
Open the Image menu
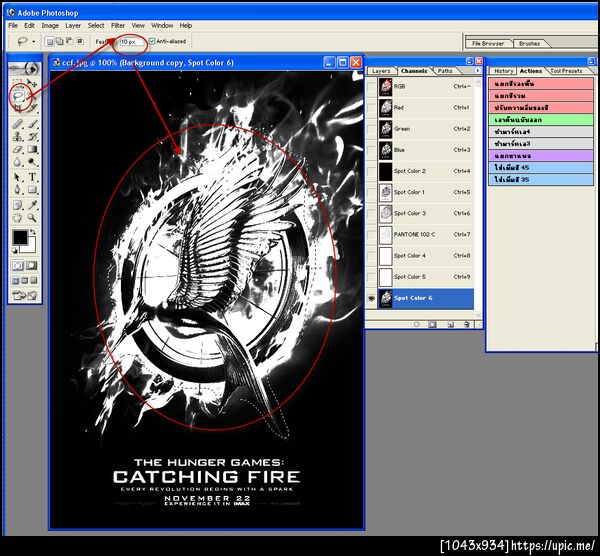50,26
